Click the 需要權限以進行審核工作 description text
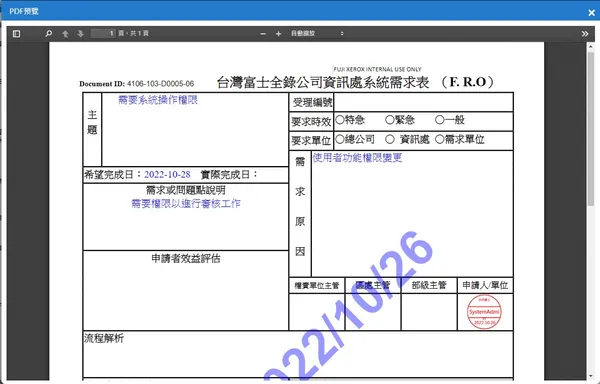This screenshot has width=600, height=384. click(x=186, y=204)
